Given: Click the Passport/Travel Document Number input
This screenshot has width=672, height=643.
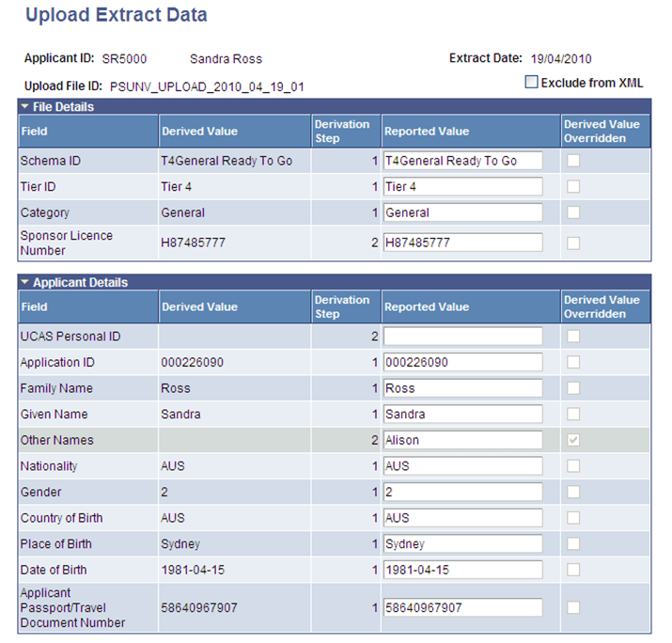Looking at the screenshot, I should tap(462, 607).
